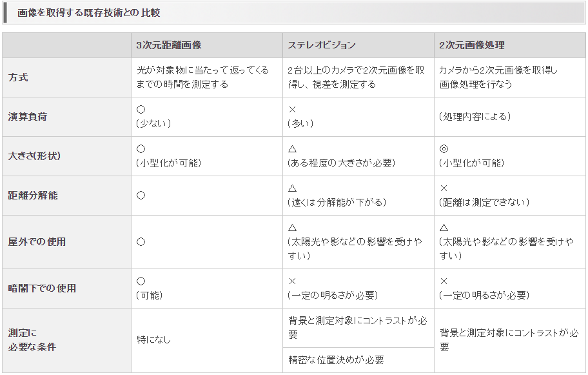Screen dimensions: 588x375
Task: Click the cross symbol in 距離分解能 row
Action: click(x=444, y=188)
